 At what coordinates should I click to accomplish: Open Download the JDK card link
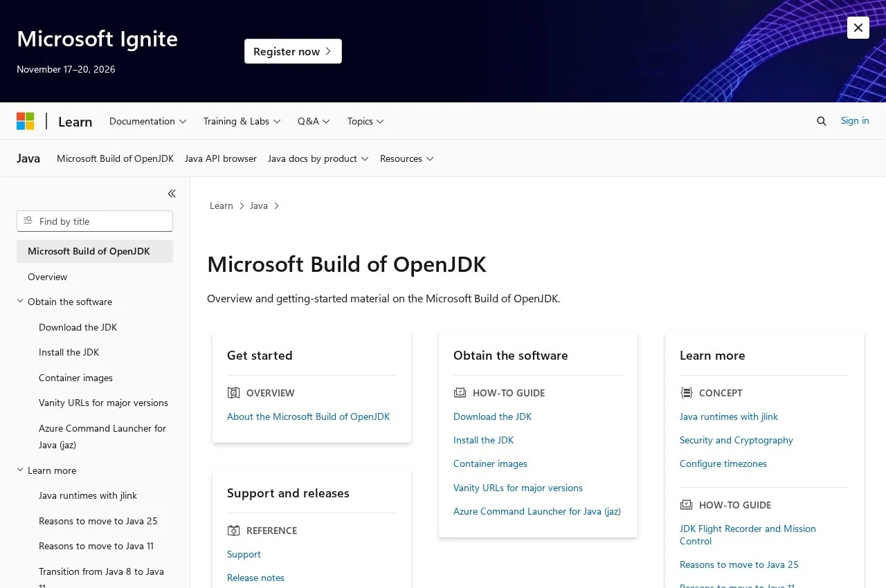(492, 416)
